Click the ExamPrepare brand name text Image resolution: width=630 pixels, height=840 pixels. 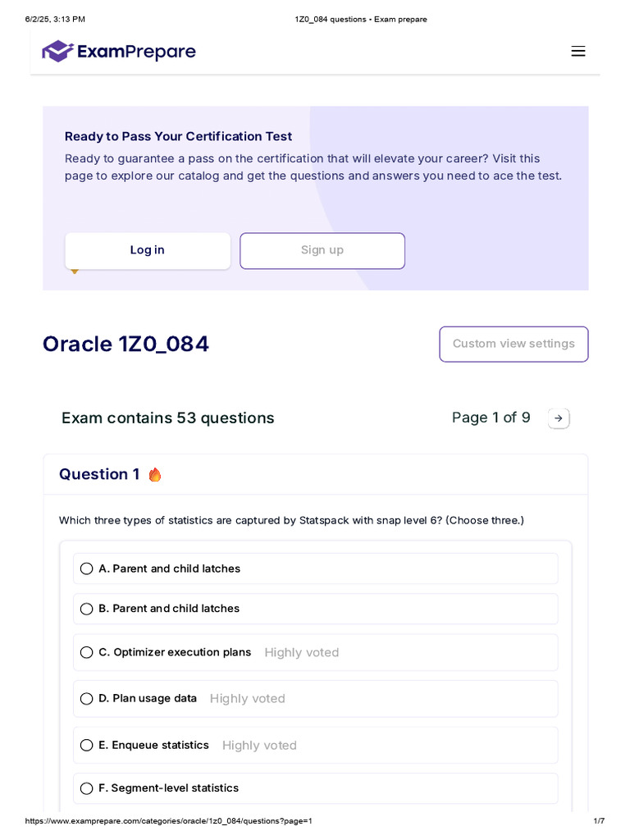coord(136,52)
